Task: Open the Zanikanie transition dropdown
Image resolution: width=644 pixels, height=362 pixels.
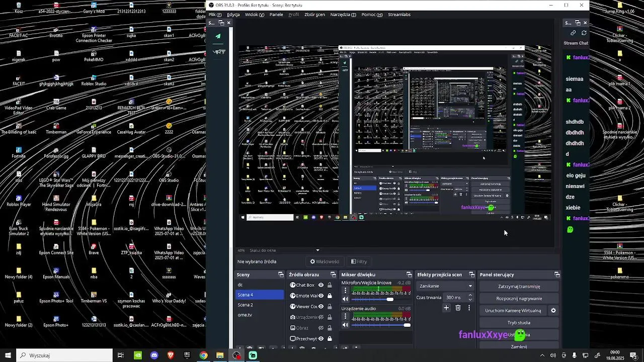Action: pyautogui.click(x=445, y=286)
